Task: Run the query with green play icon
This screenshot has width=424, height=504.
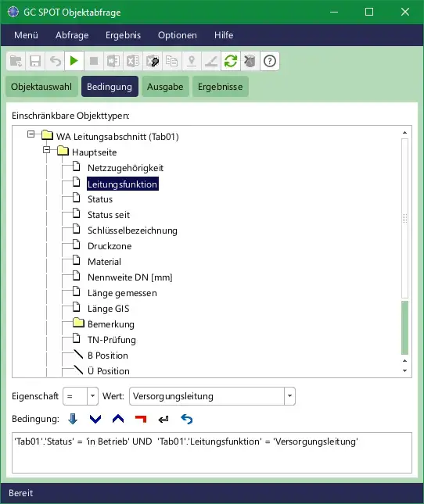Action: pos(74,61)
